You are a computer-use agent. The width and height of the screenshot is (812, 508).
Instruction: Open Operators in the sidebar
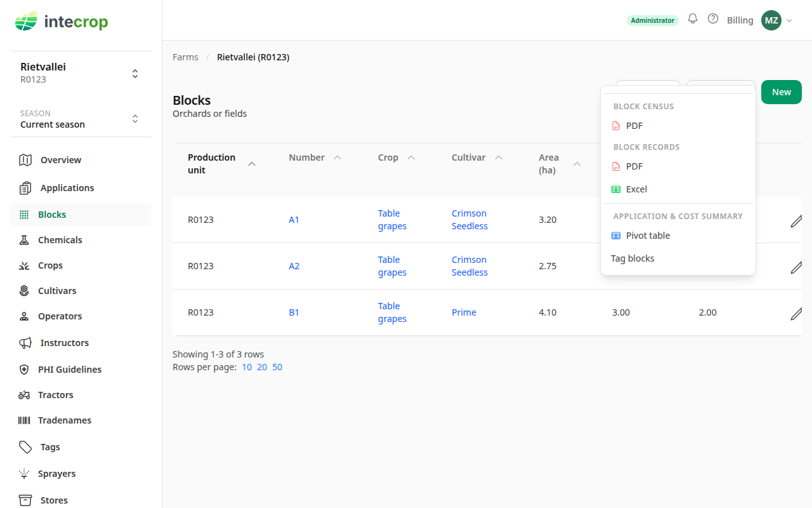(x=81, y=316)
